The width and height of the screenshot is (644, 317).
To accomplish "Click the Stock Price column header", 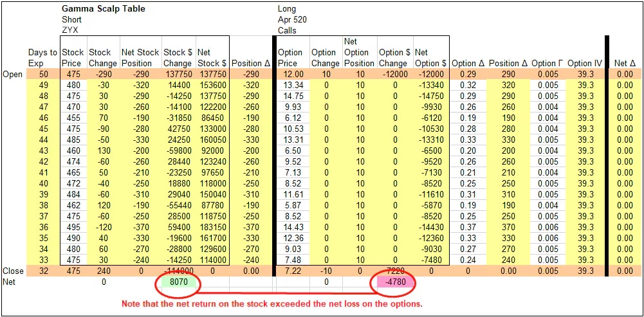I will coord(73,57).
